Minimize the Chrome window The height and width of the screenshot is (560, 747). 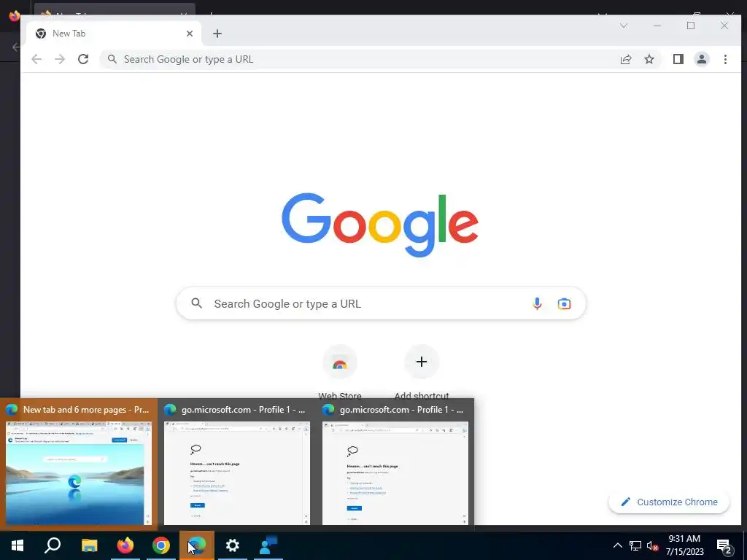657,26
